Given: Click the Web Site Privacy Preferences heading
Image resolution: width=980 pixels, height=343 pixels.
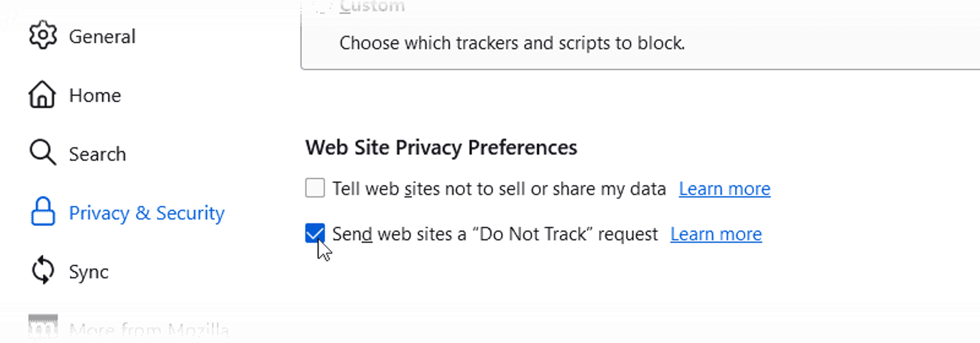Looking at the screenshot, I should [x=441, y=148].
